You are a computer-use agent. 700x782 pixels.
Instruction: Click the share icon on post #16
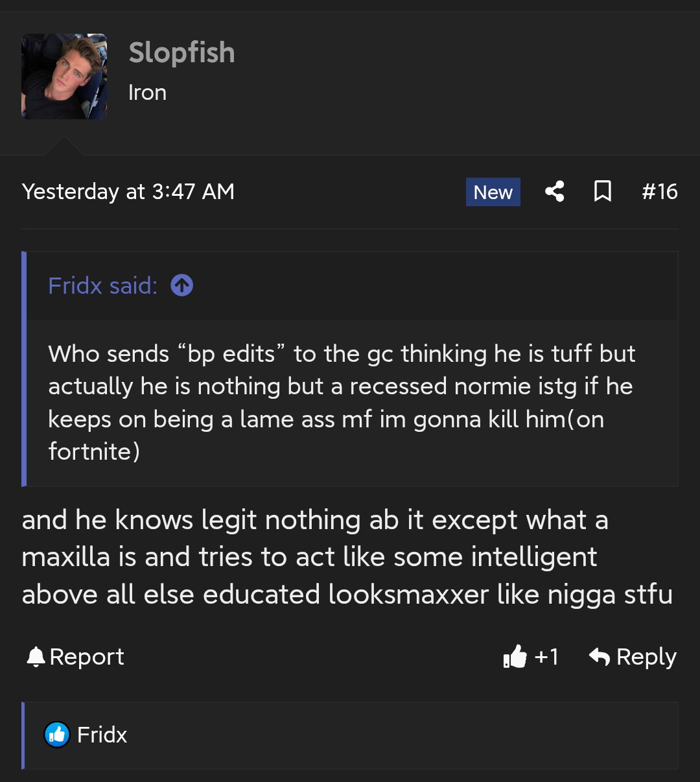coord(554,191)
